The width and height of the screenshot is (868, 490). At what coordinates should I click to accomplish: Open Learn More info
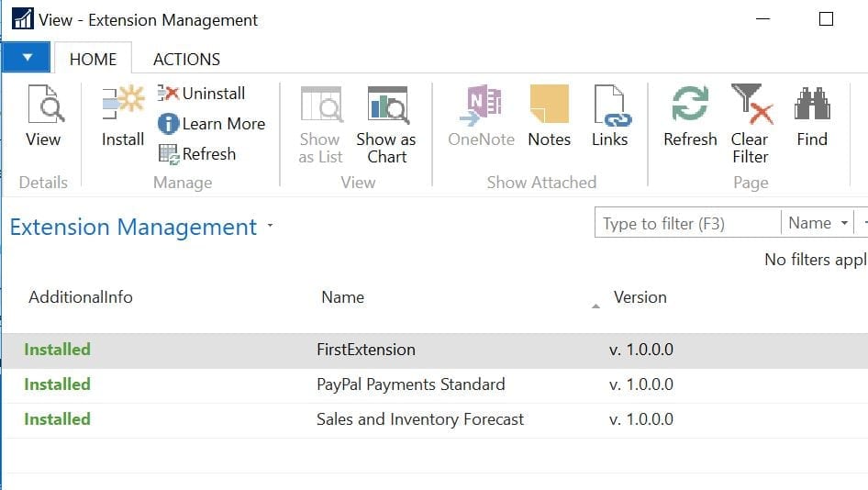(211, 124)
